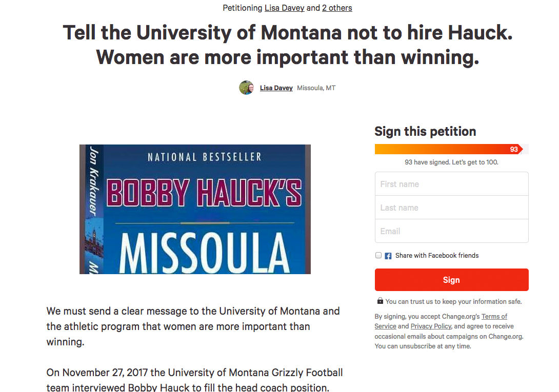Click the "Missoula, MT" location text
This screenshot has height=392, width=559.
point(316,88)
